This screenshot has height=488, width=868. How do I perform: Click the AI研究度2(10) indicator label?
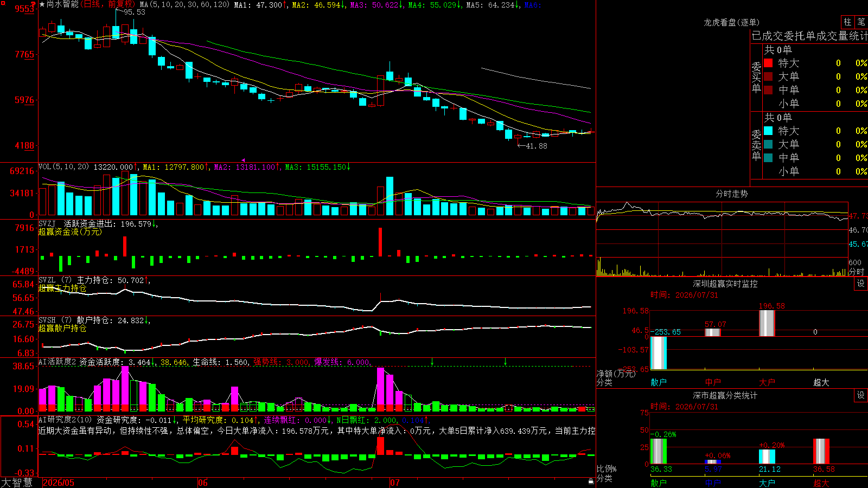click(x=65, y=420)
